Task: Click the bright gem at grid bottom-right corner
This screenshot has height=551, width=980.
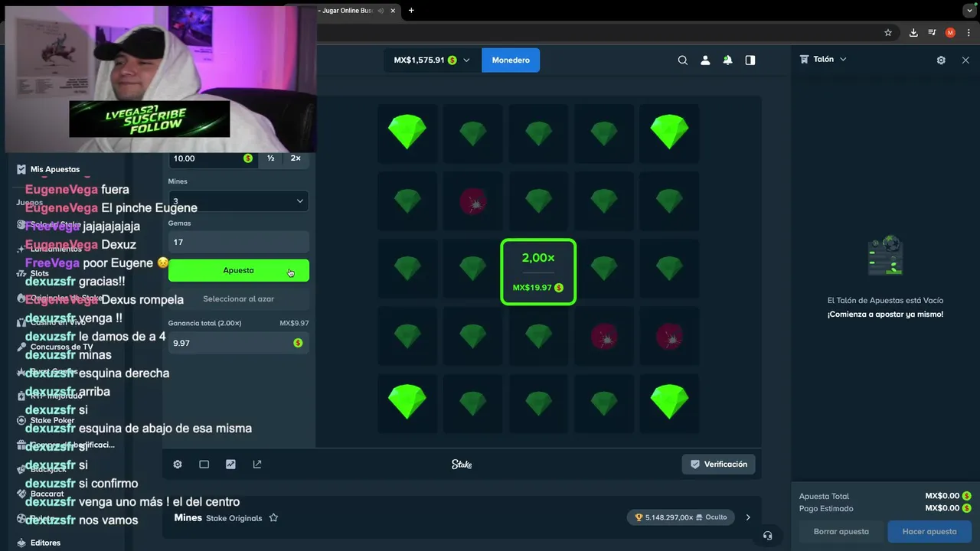Action: tap(669, 402)
